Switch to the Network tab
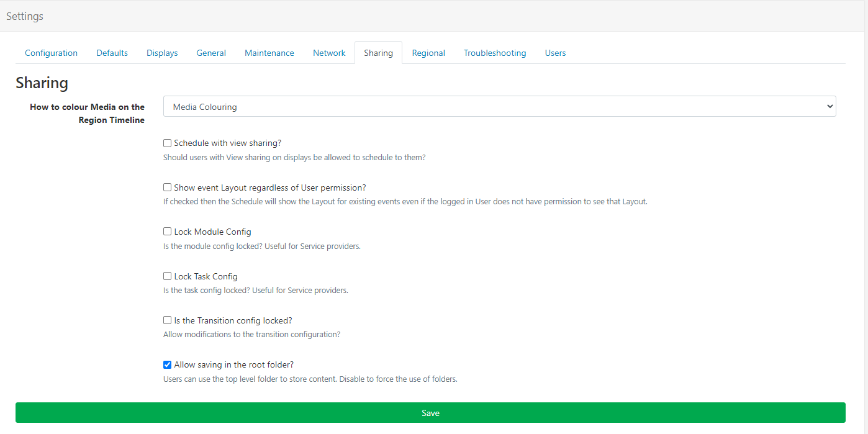The width and height of the screenshot is (868, 434). 329,53
